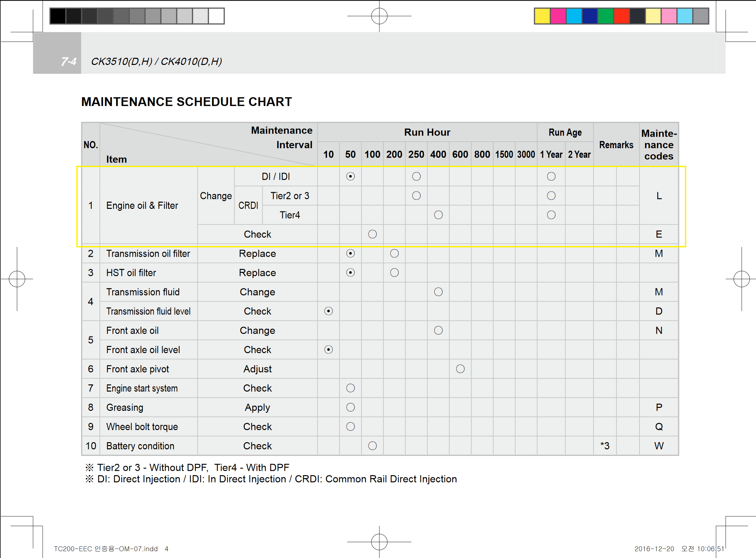The width and height of the screenshot is (756, 558).
Task: Click the Tier4 circle under 400 hours
Action: point(438,215)
